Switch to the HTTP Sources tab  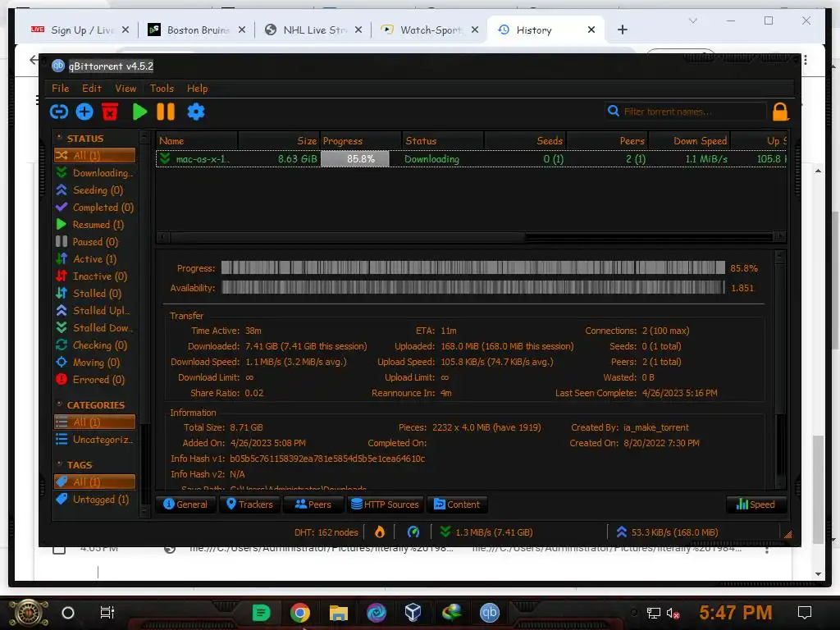click(385, 504)
